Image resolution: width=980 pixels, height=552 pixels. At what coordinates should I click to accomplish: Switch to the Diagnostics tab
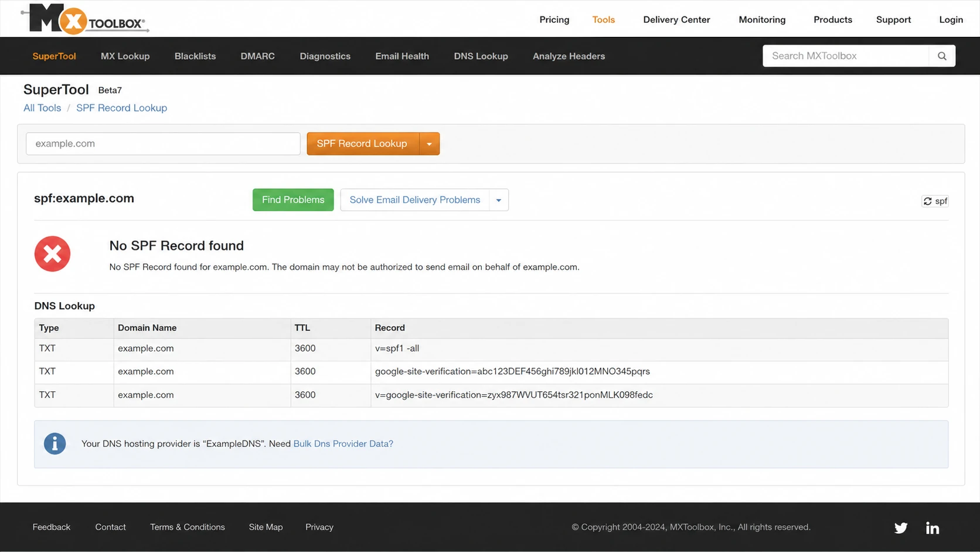325,56
